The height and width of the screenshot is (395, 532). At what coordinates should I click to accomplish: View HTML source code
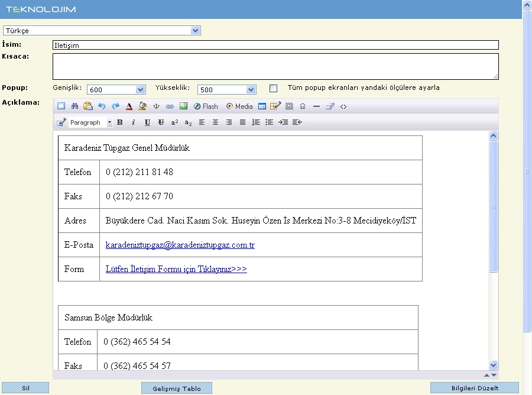click(x=343, y=106)
